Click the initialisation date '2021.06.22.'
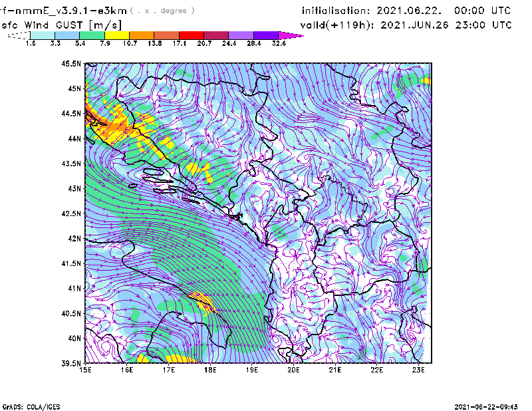 (409, 11)
